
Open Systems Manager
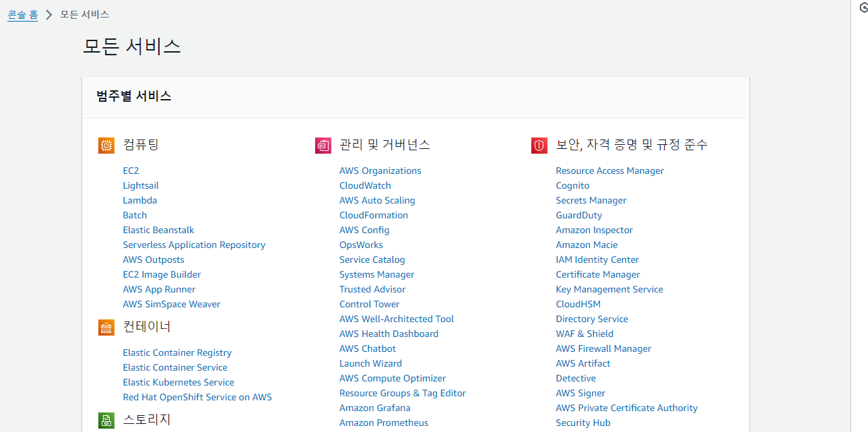click(376, 274)
